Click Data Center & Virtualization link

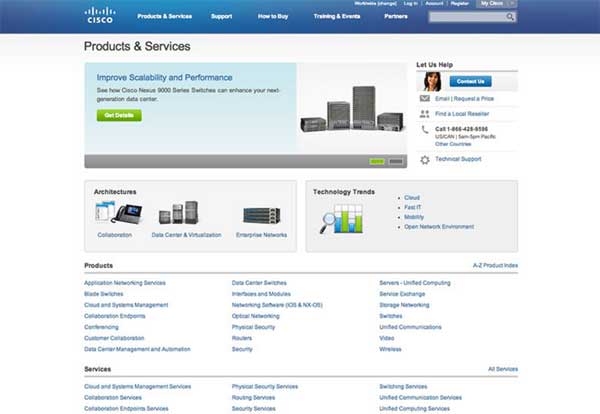click(x=186, y=235)
